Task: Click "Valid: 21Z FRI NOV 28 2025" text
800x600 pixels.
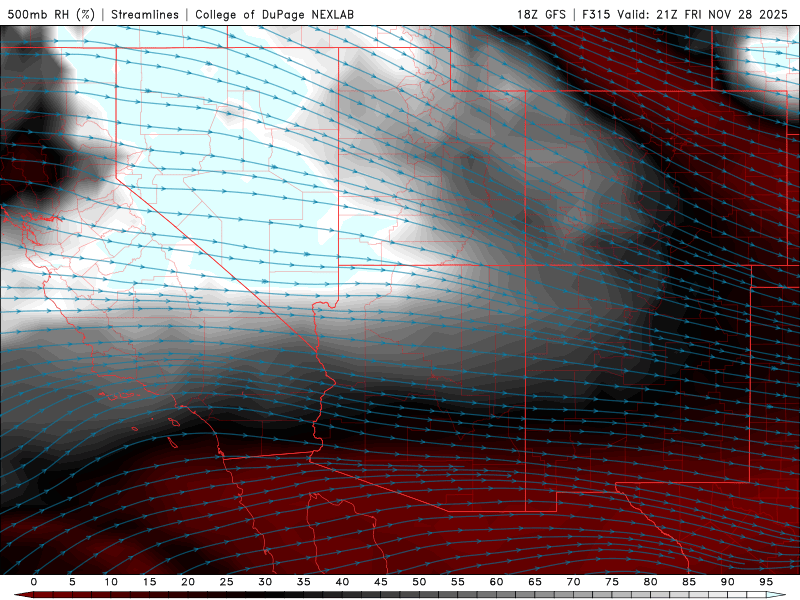Action: click(x=703, y=14)
